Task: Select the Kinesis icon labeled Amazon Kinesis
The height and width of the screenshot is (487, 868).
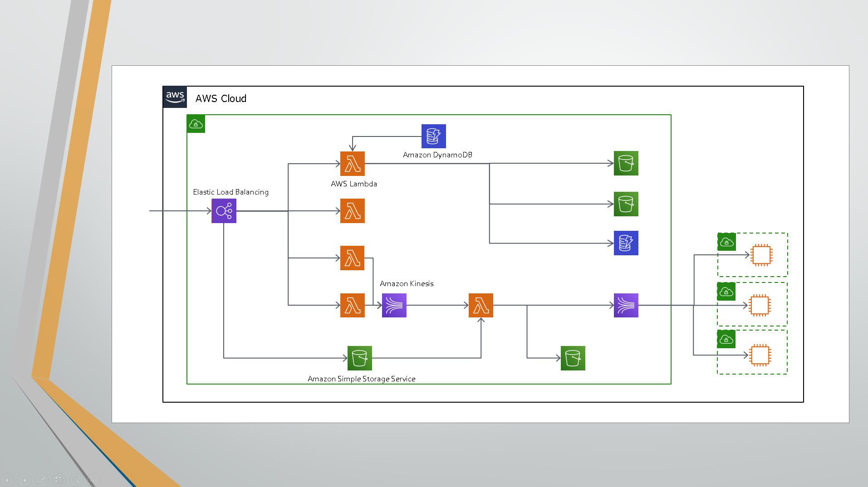Action: click(x=394, y=305)
